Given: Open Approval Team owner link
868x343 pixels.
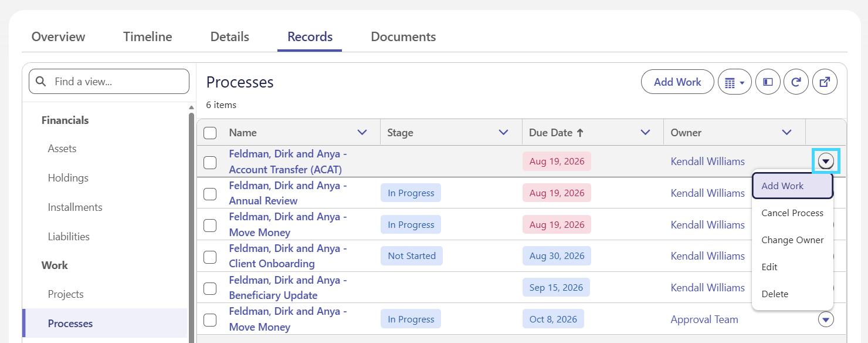Looking at the screenshot, I should pos(704,320).
